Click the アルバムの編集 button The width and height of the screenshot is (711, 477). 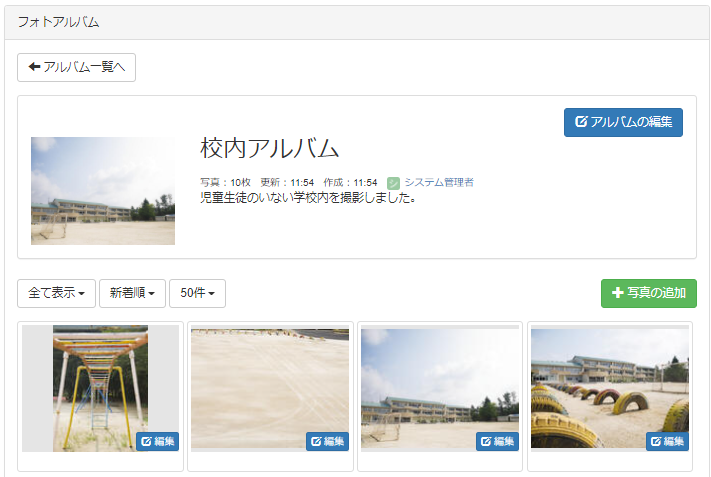pos(623,122)
